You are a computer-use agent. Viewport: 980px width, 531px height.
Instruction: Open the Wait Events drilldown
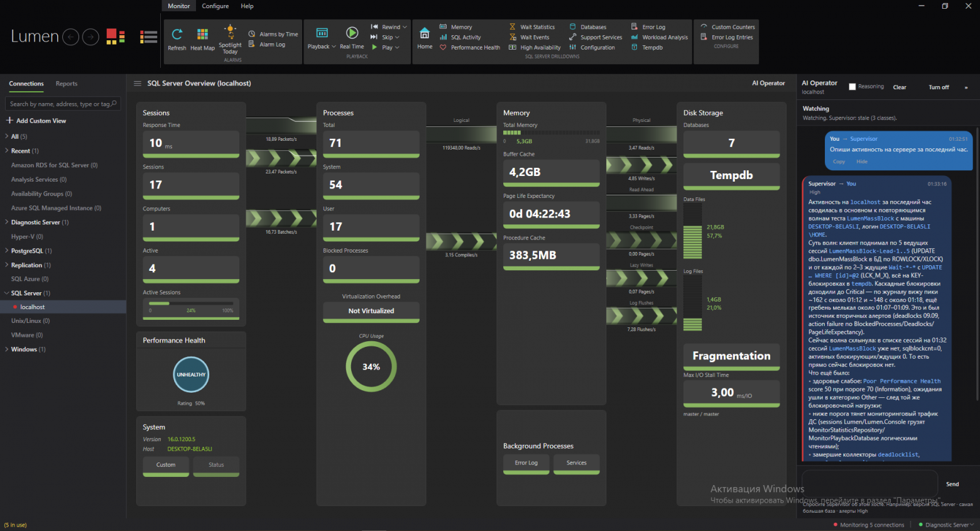click(529, 37)
